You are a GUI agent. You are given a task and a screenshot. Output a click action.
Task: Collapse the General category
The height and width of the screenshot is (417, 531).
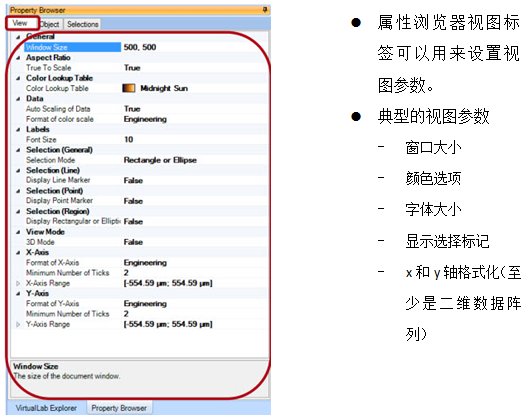pyautogui.click(x=18, y=37)
